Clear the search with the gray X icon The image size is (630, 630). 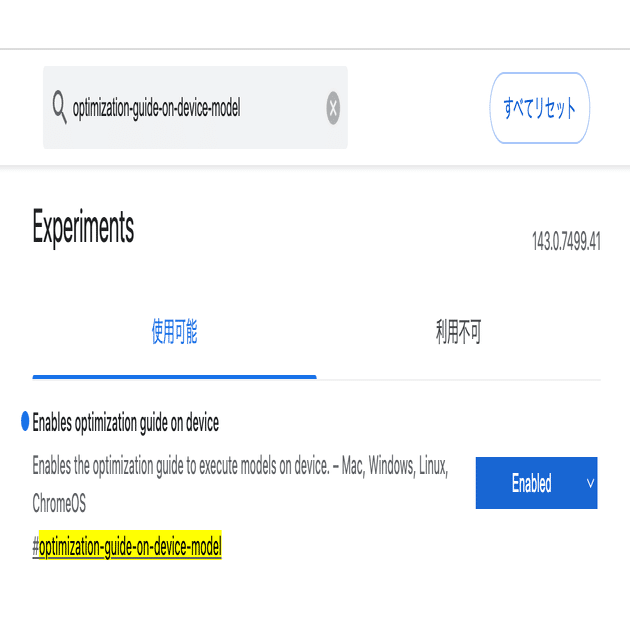333,108
